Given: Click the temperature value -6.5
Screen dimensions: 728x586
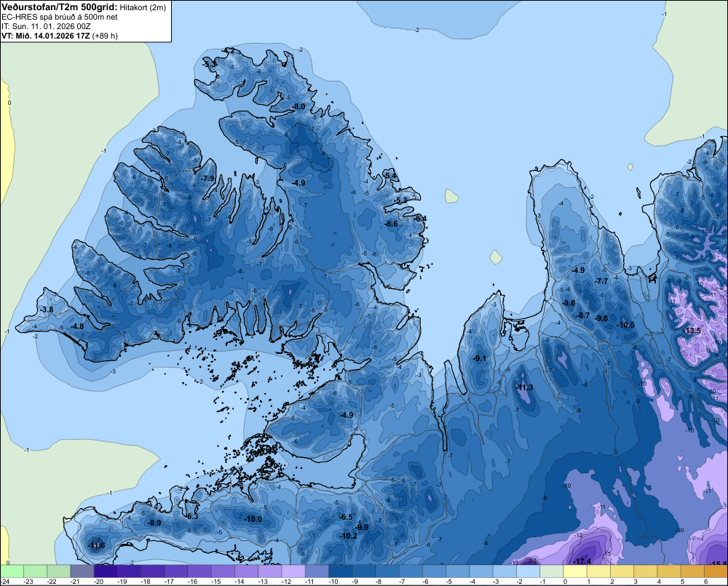Looking at the screenshot, I should pos(346,517).
